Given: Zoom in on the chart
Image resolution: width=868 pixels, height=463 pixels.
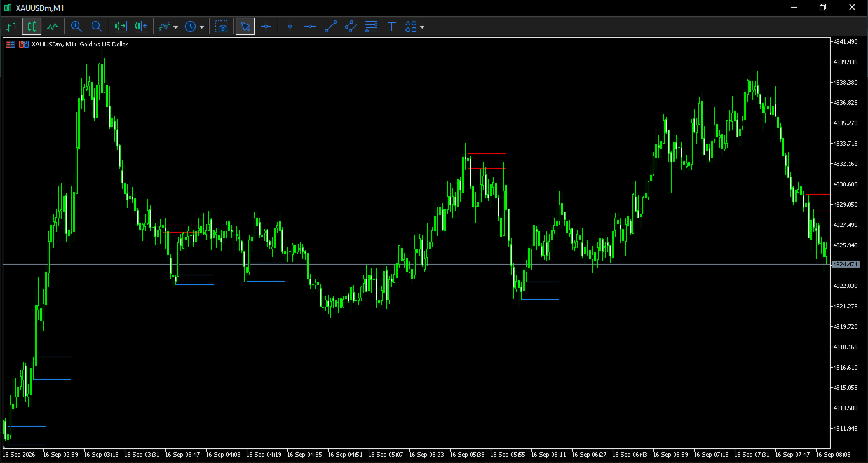Looking at the screenshot, I should click(76, 27).
